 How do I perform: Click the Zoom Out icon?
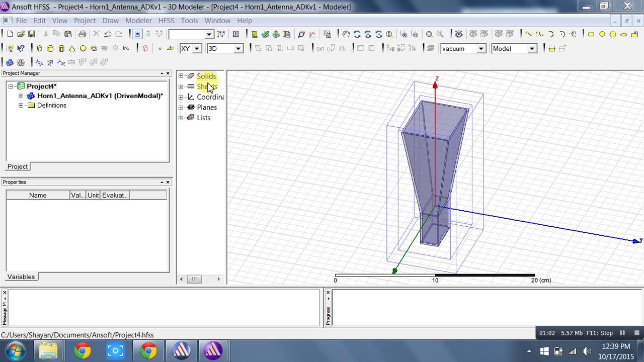415,34
